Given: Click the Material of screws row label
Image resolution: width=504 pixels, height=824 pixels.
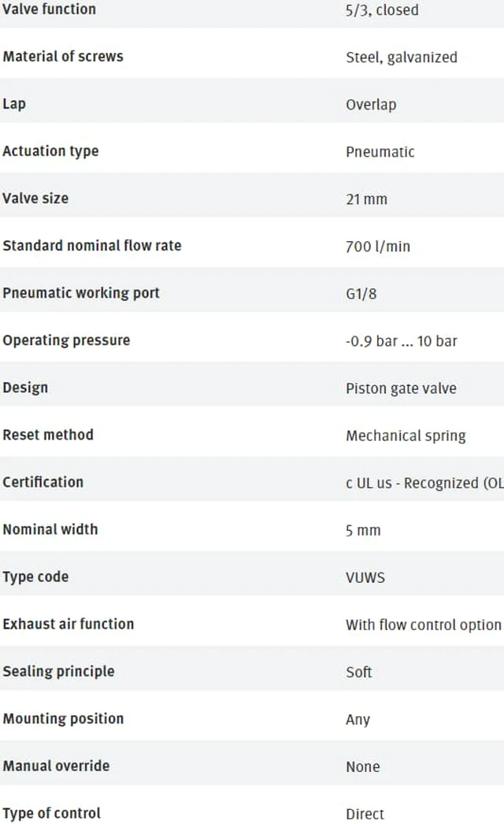Looking at the screenshot, I should pos(63,56).
